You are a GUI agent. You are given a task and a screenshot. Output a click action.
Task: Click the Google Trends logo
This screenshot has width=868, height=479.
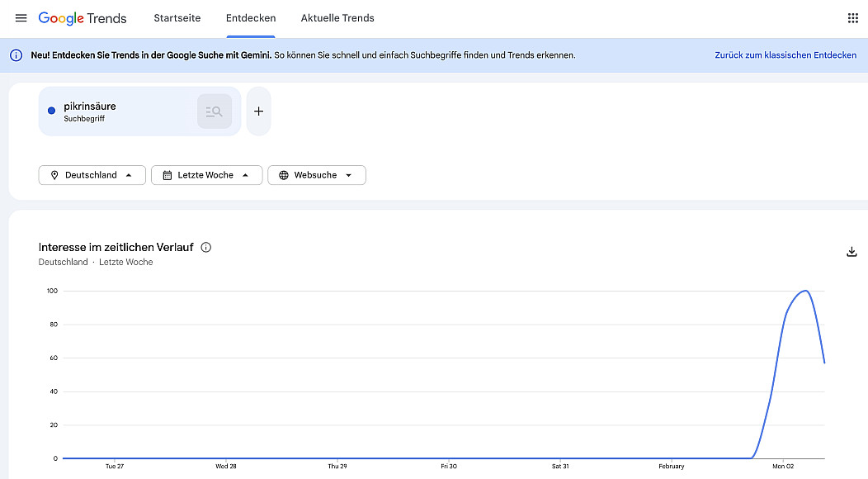tap(83, 18)
